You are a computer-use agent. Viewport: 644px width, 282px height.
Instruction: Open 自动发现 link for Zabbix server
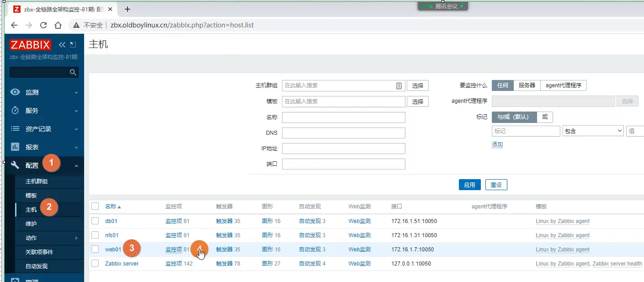(310, 264)
